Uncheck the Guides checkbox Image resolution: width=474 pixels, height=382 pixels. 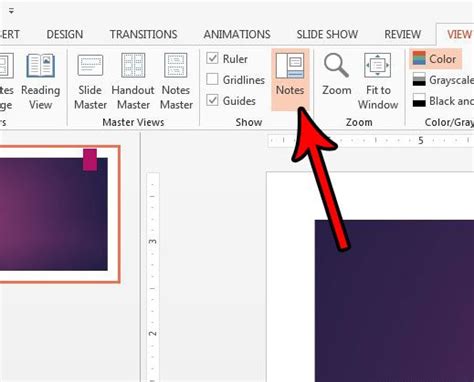(x=212, y=100)
